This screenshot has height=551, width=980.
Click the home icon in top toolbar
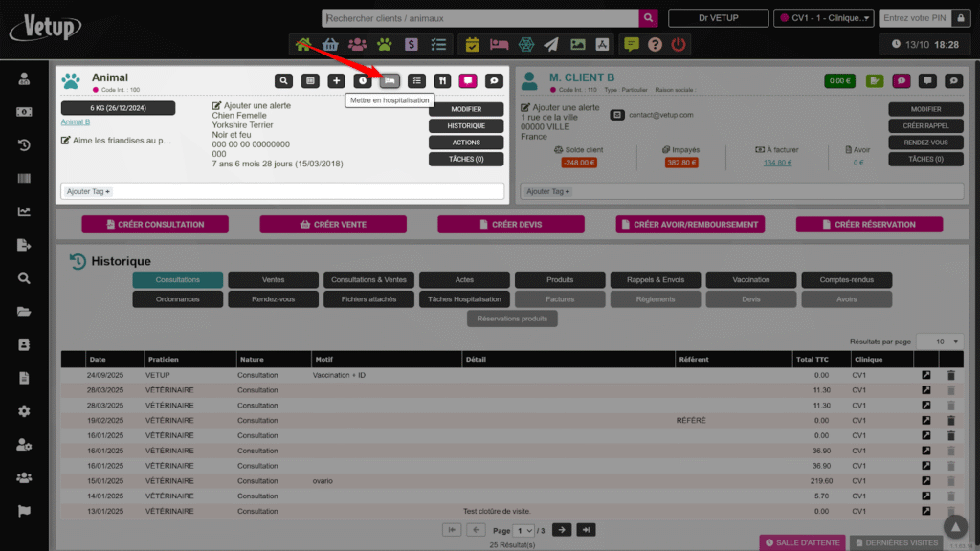click(303, 44)
